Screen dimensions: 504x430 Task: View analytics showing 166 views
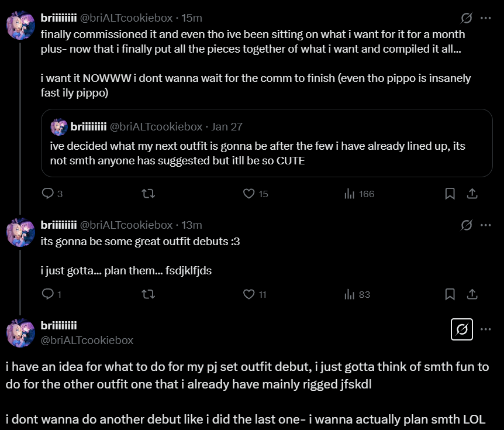click(350, 194)
